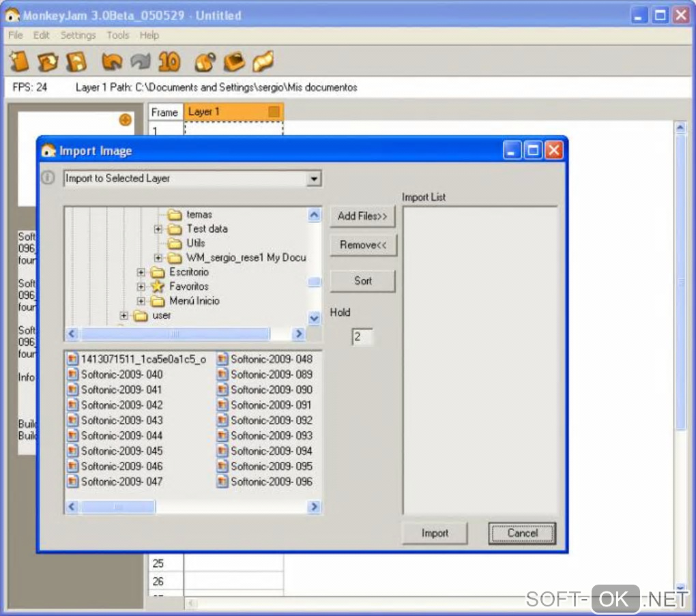Select the file Softonic-2009-041
696x616 pixels.
point(115,390)
